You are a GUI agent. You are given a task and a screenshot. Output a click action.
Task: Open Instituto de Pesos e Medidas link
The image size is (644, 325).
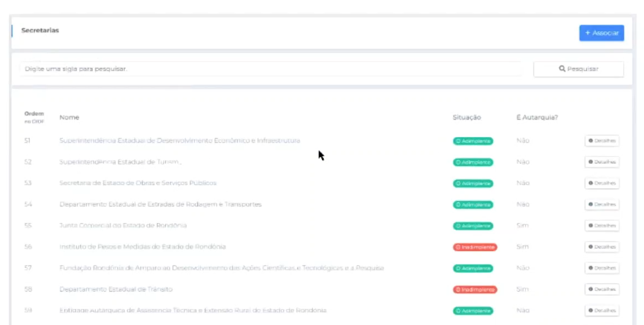point(142,247)
